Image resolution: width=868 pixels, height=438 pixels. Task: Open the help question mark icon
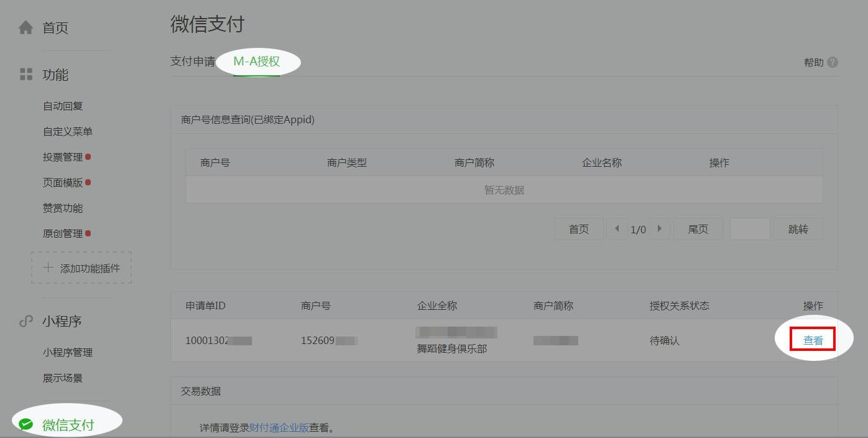pyautogui.click(x=833, y=62)
